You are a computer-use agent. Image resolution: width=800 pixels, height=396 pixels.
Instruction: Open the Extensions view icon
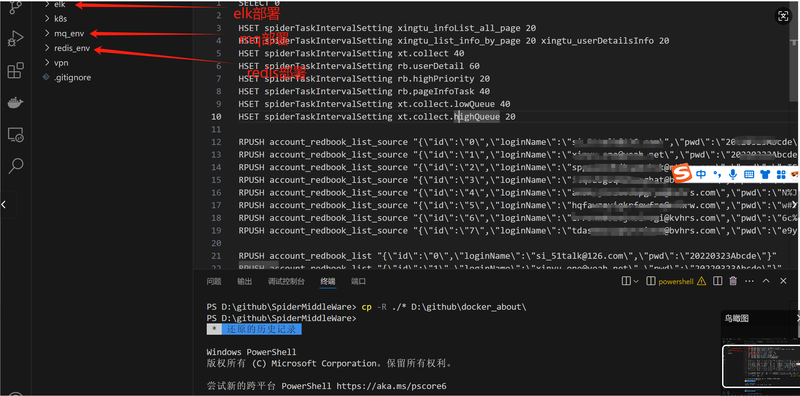coord(15,71)
